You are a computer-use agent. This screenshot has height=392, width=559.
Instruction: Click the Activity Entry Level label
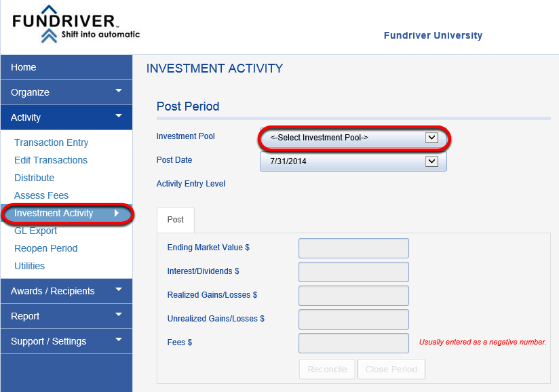pos(191,184)
